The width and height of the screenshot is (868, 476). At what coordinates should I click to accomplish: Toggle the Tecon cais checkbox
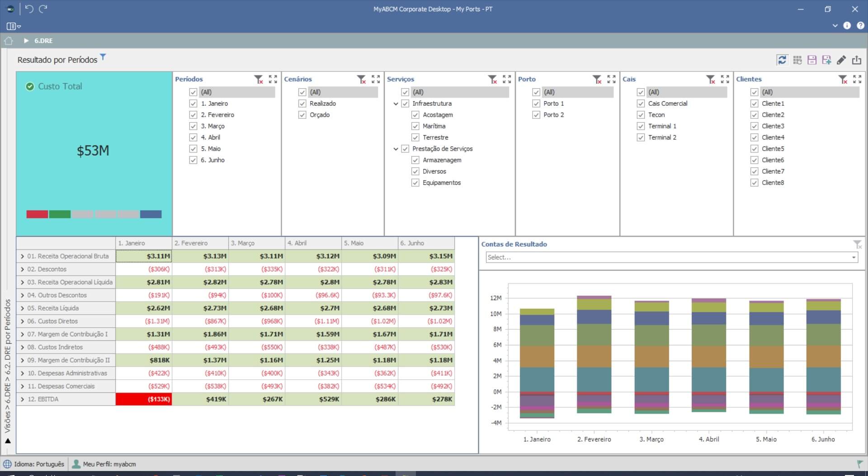(641, 115)
